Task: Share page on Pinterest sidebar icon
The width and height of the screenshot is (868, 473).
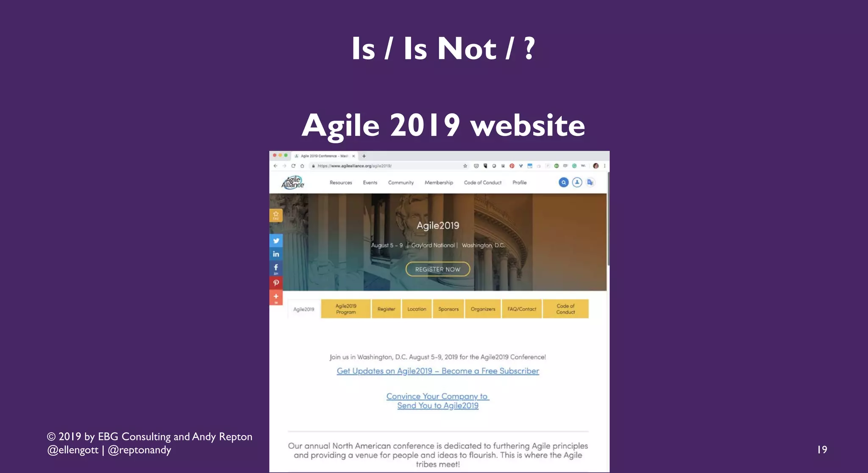Action: (276, 283)
